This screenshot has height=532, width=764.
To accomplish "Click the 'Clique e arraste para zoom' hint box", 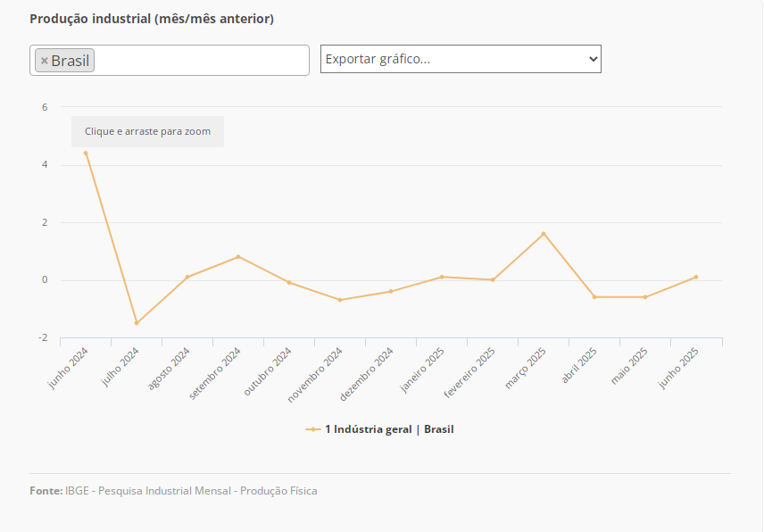I will tap(147, 131).
